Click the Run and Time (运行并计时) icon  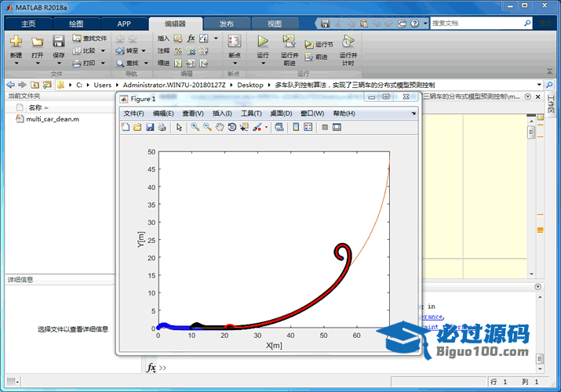[x=348, y=41]
